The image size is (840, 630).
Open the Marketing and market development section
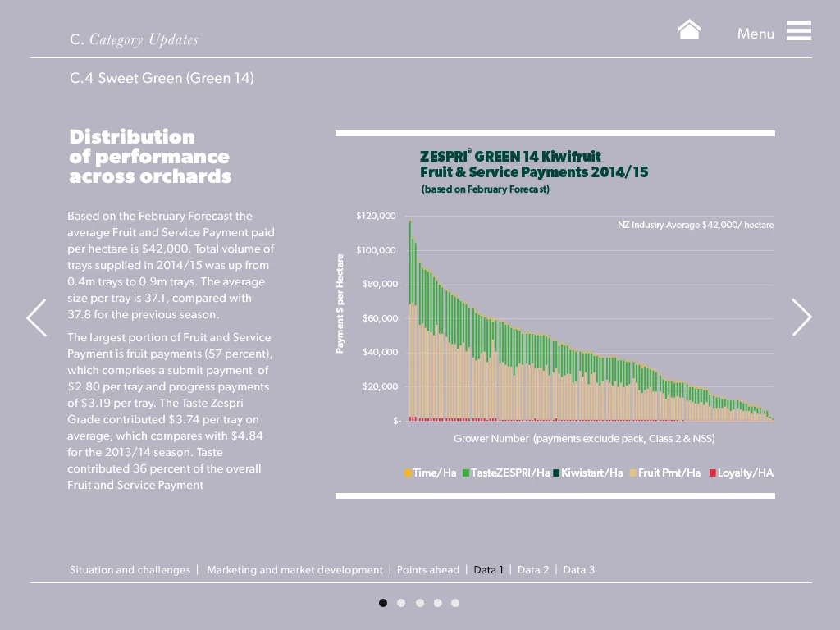click(x=294, y=569)
